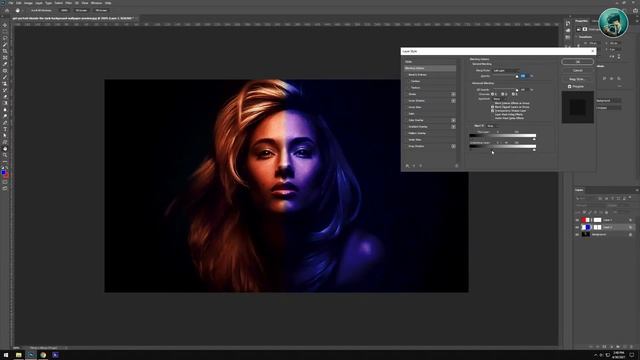Toggle Blend Interior Effects as Group
The height and width of the screenshot is (360, 640).
pyautogui.click(x=493, y=103)
